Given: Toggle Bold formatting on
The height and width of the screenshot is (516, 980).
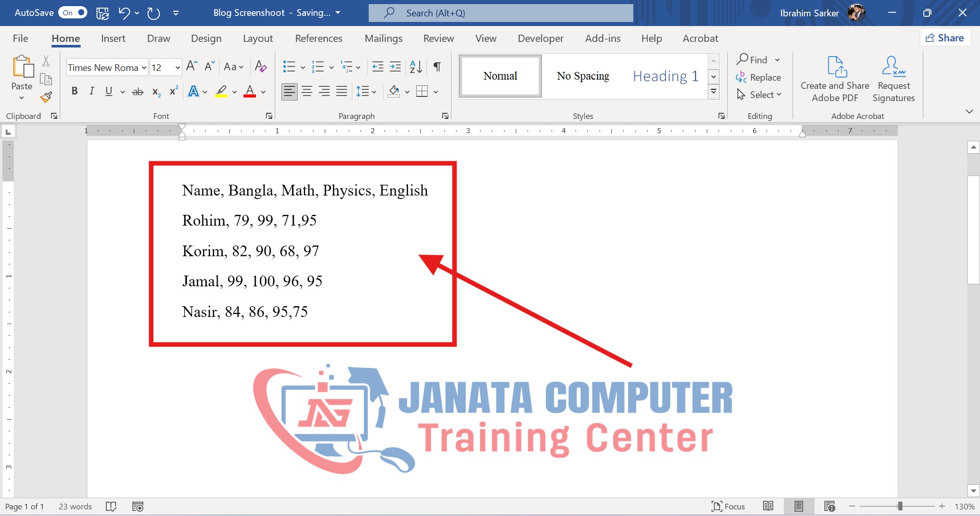Looking at the screenshot, I should coord(75,91).
